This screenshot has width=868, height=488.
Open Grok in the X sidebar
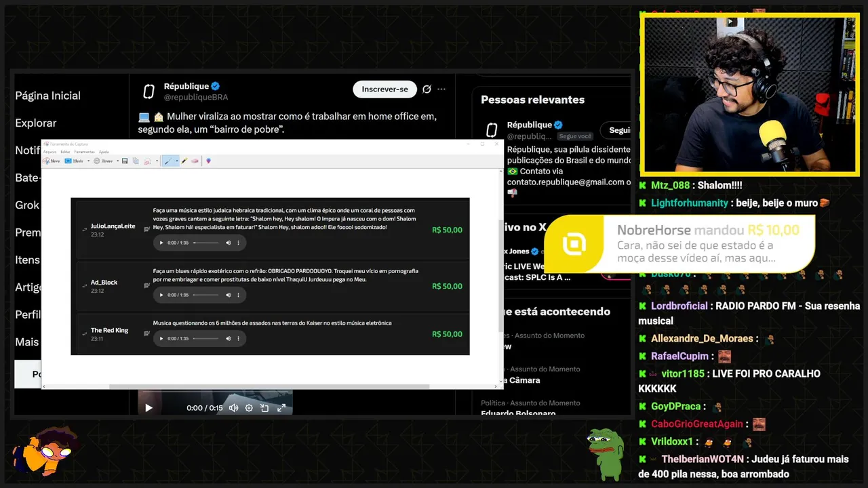[x=27, y=205]
